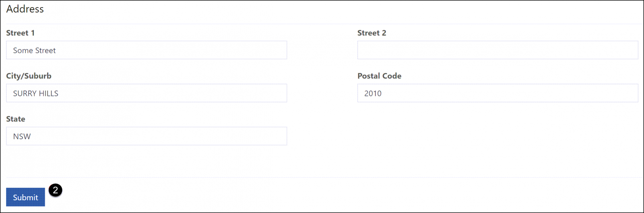This screenshot has width=644, height=213.
Task: Click the Street 2 field label
Action: click(x=372, y=33)
